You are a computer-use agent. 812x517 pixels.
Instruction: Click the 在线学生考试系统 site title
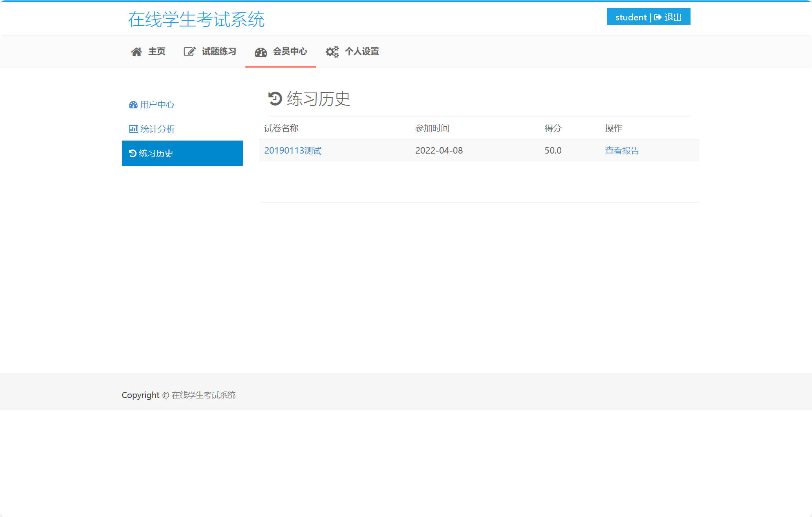tap(196, 18)
